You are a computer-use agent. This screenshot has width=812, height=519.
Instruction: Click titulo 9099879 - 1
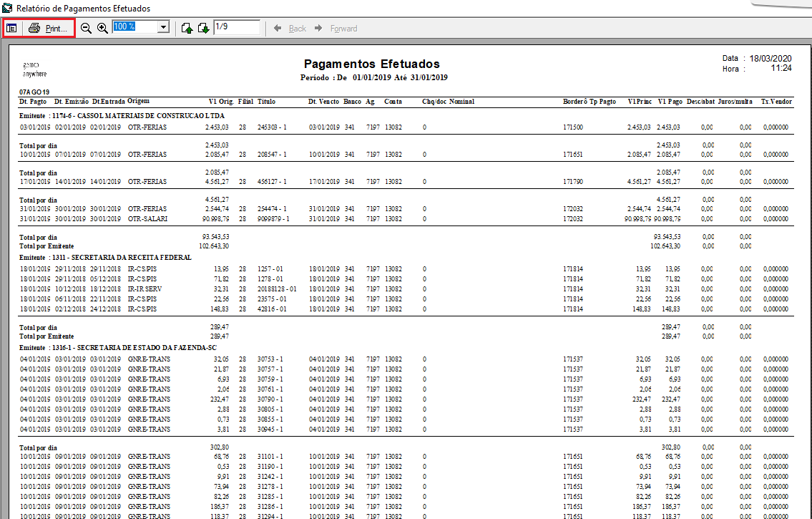point(273,218)
